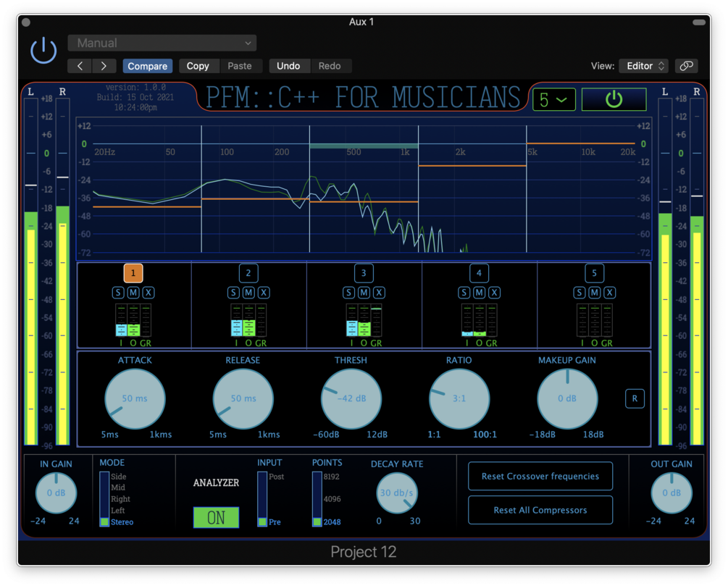
Task: Select compressor band 3
Action: [x=364, y=273]
